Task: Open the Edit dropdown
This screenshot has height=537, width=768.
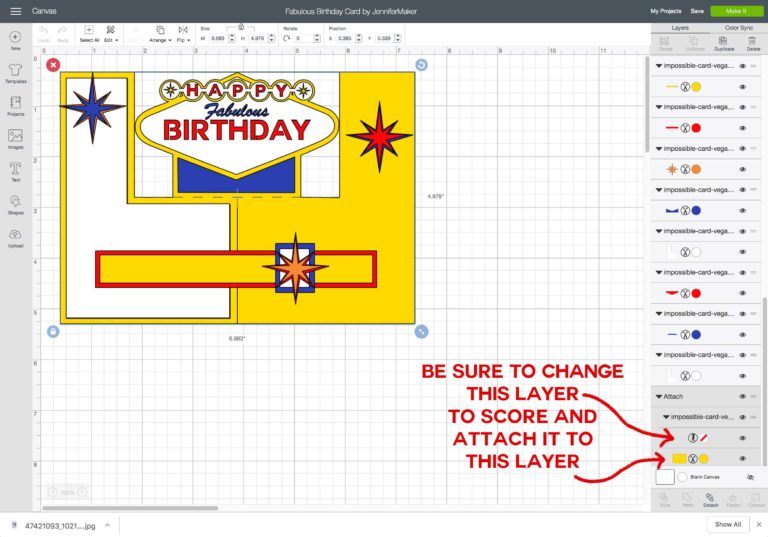Action: [111, 34]
